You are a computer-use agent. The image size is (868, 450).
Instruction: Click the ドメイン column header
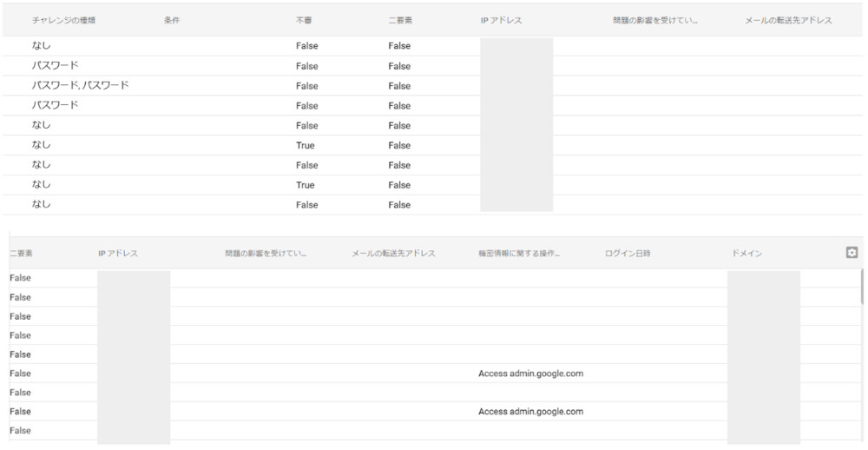click(747, 254)
